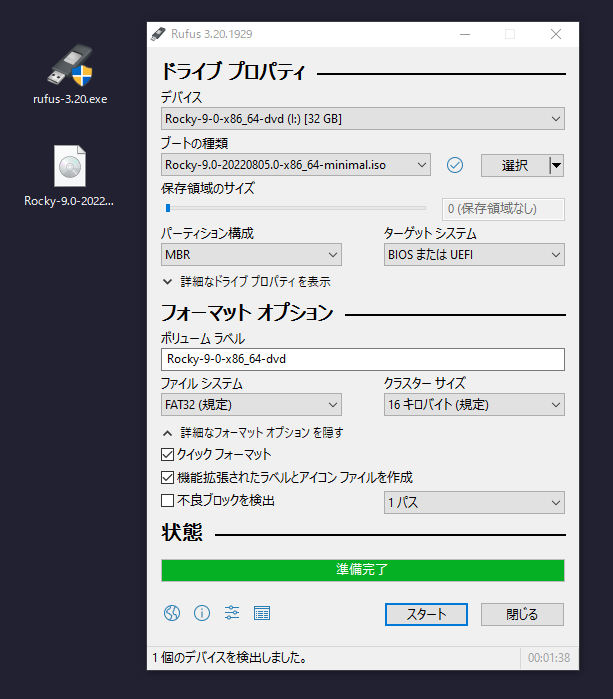Screen dimensions: 613x699
Task: Toggle クイック フォーマット checkbox
Action: click(167, 455)
